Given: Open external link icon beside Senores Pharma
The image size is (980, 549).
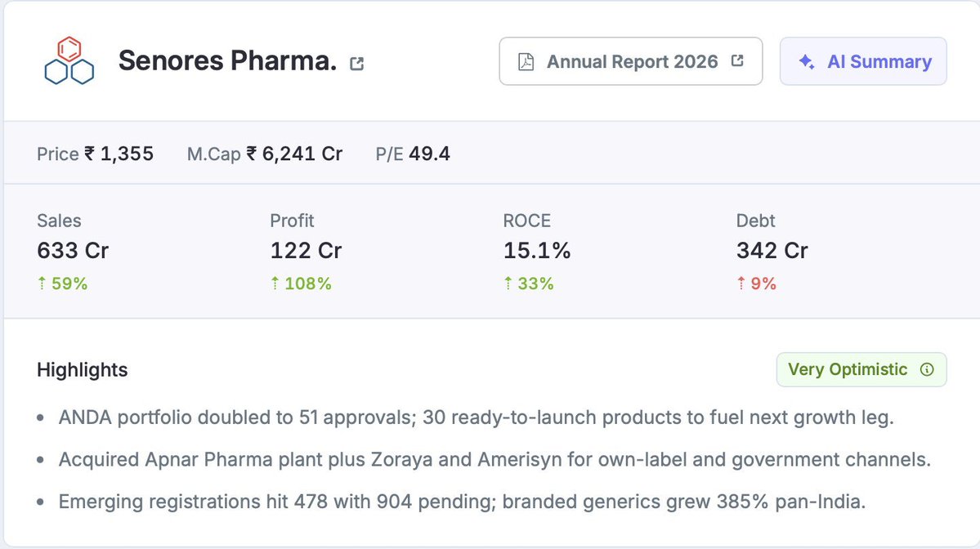Looking at the screenshot, I should click(x=357, y=63).
